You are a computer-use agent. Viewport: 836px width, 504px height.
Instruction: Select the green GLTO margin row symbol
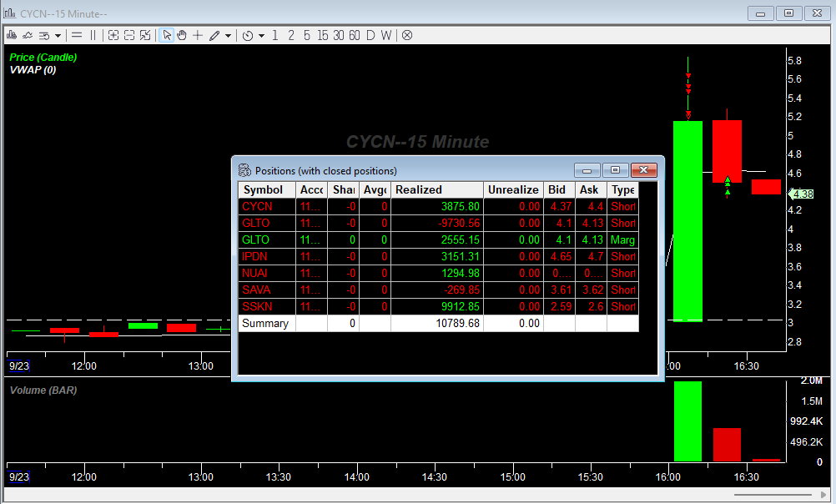(256, 240)
